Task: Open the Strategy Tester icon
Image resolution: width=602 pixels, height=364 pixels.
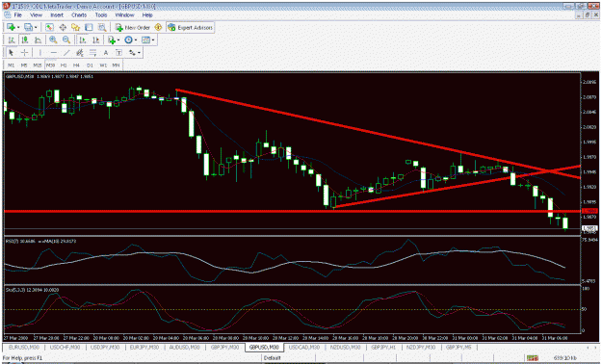Action: coord(102,27)
